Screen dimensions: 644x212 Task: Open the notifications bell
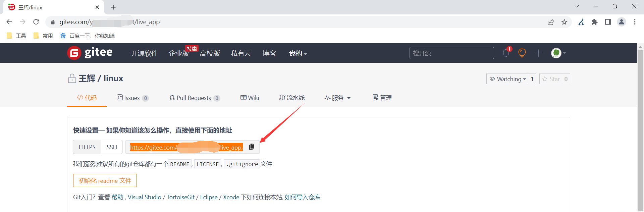506,53
